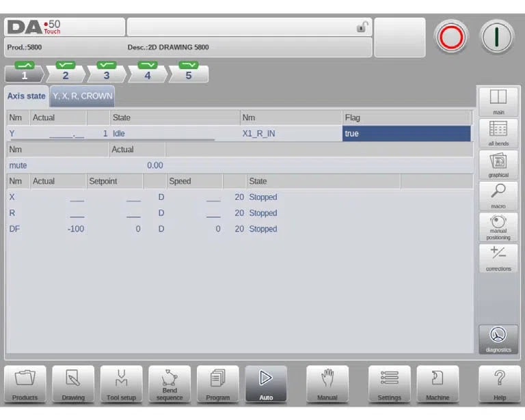This screenshot has height=420, width=525.
Task: Click the mute value 0.00
Action: [x=155, y=165]
